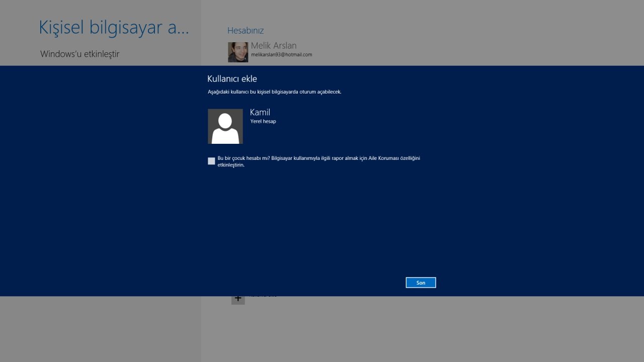Click the Melik Arslan account name
This screenshot has height=362, width=644.
tap(274, 46)
